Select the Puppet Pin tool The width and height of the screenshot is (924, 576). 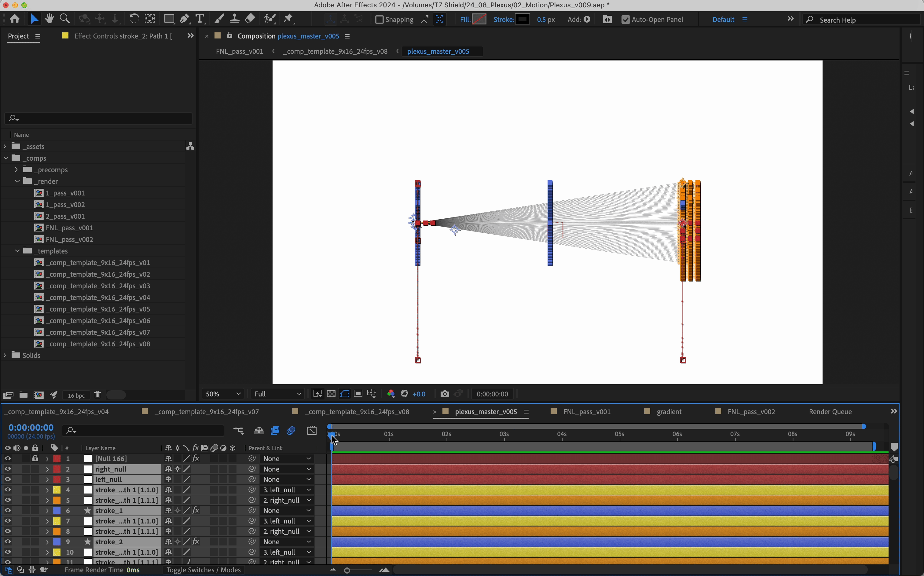click(x=289, y=19)
